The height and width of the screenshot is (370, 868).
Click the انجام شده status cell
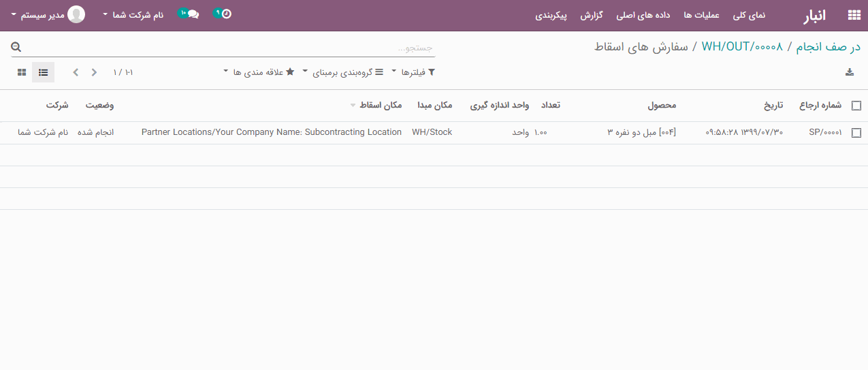pos(97,132)
